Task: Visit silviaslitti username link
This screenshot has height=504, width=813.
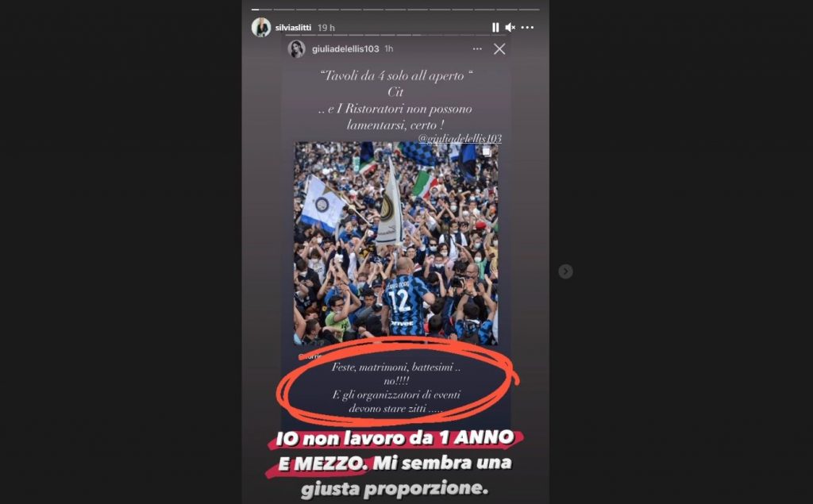Action: pos(293,28)
